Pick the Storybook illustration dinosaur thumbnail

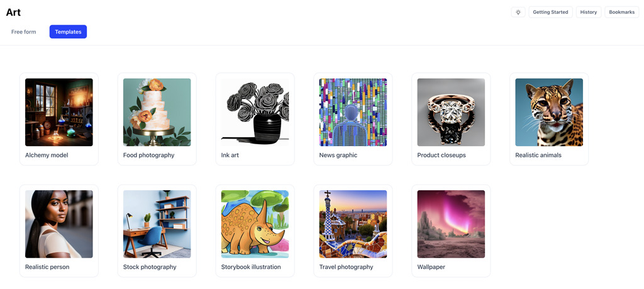pyautogui.click(x=255, y=224)
